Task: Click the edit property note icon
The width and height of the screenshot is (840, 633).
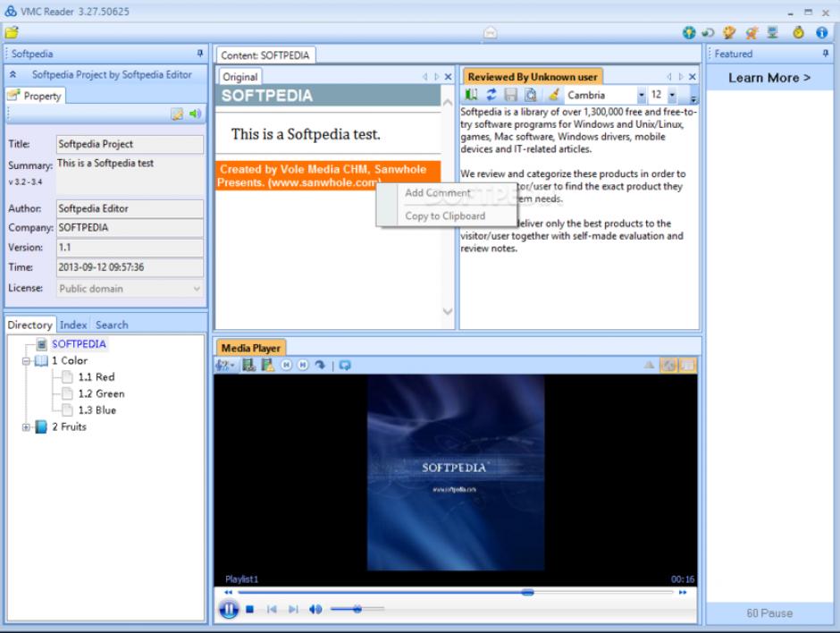Action: [177, 114]
